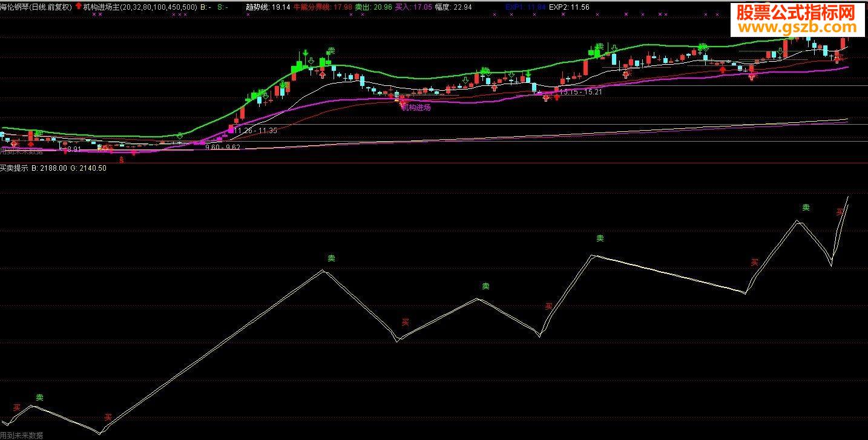Viewport: 868px width, 440px height.
Task: Click the magenta 买入: 17.05 readout
Action: [x=413, y=7]
